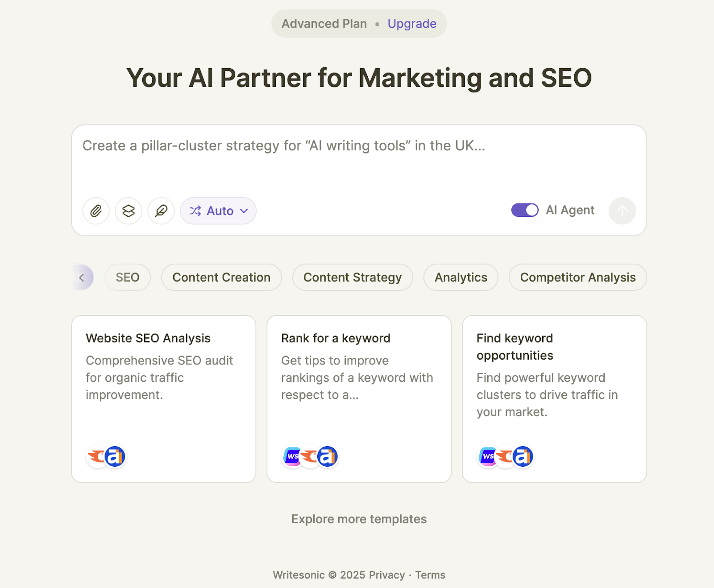Screen dimensions: 714x588
Task: Choose the Competitor Analysis category
Action: pyautogui.click(x=578, y=277)
